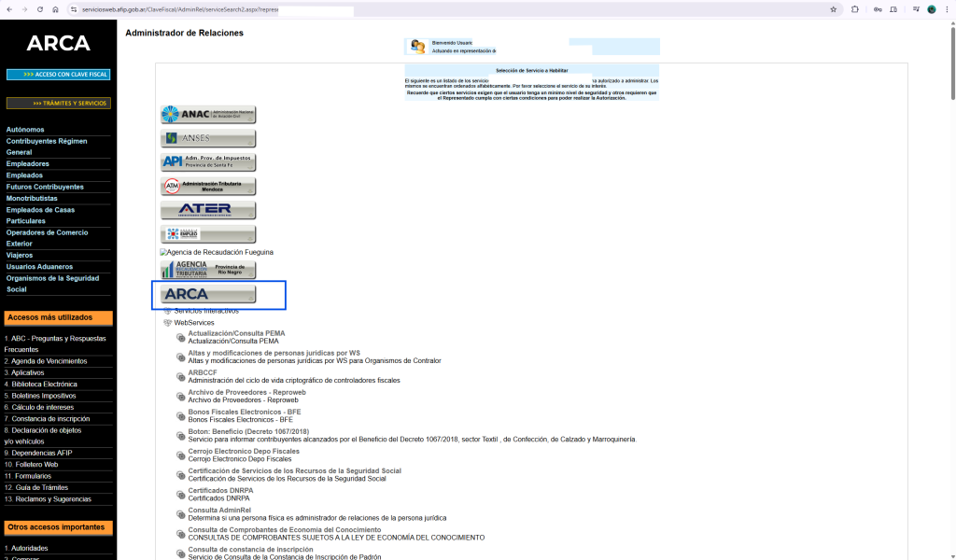The width and height of the screenshot is (956, 560).
Task: Click the highlighted ARCA services button
Action: [208, 294]
